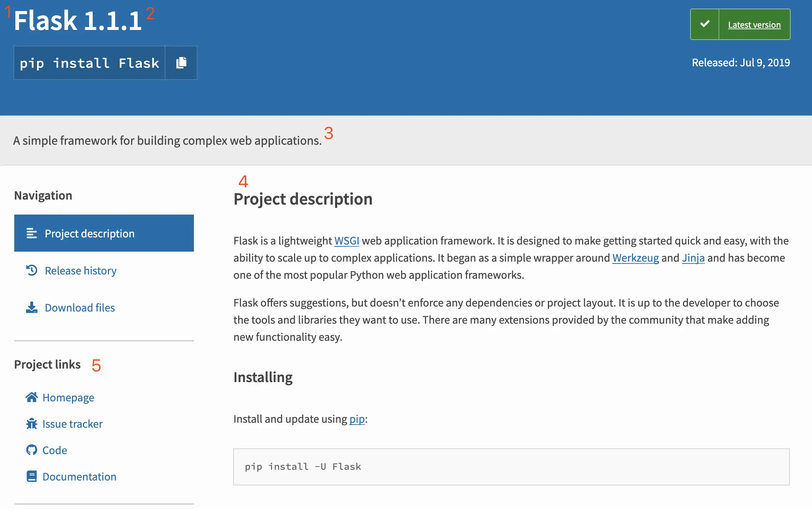Image resolution: width=812 pixels, height=509 pixels.
Task: Click the bug icon beside Issue tracker
Action: (x=31, y=423)
